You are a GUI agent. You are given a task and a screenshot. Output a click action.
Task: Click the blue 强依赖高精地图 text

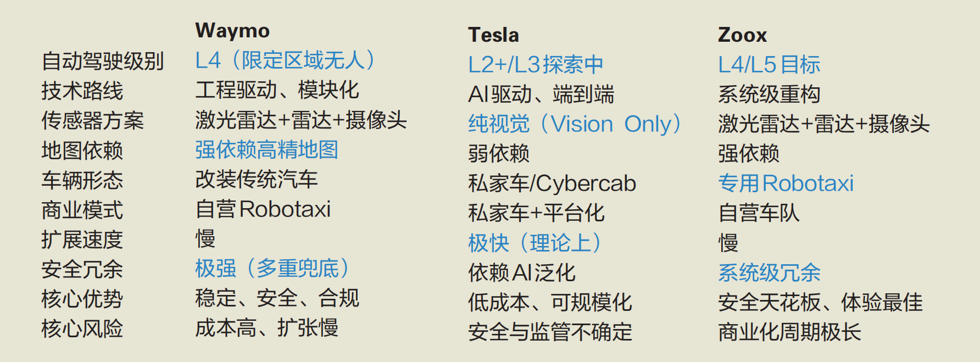tap(266, 149)
